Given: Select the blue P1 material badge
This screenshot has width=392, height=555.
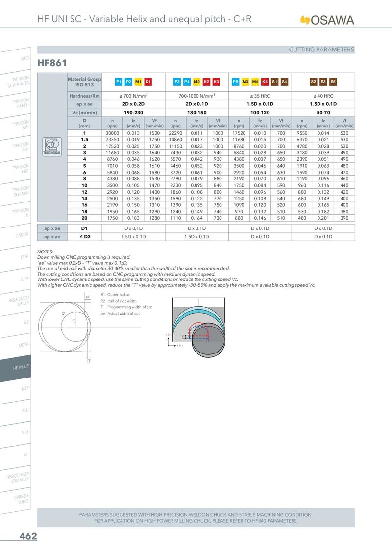Looking at the screenshot, I should [x=119, y=82].
